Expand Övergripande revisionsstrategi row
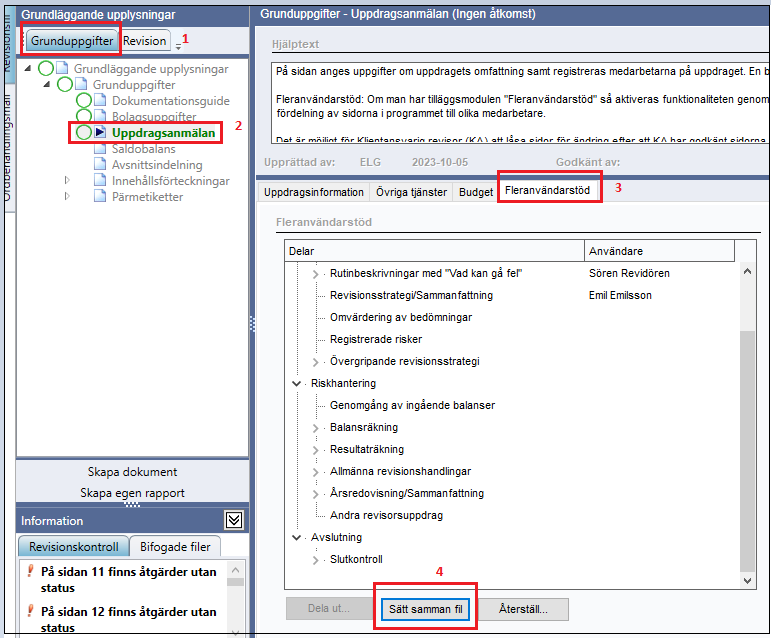Image resolution: width=771 pixels, height=638 pixels. pos(316,362)
